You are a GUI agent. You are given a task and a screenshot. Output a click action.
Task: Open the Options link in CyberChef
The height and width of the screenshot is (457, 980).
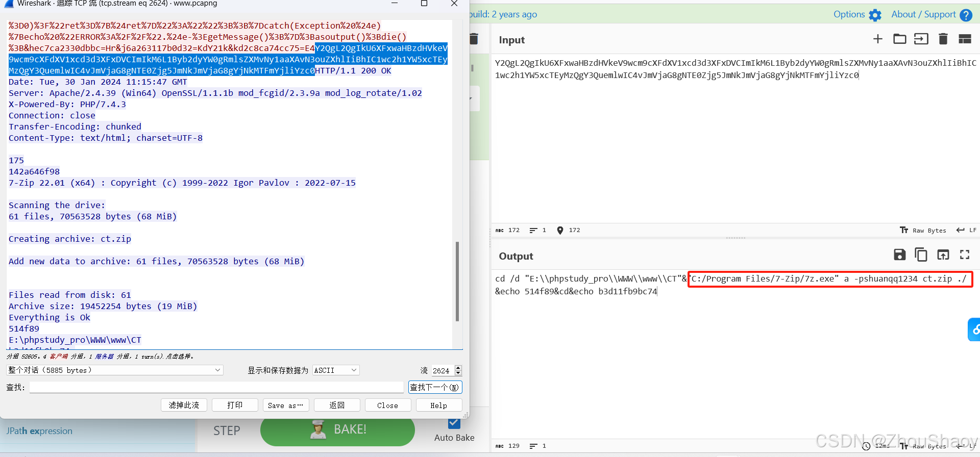click(849, 14)
